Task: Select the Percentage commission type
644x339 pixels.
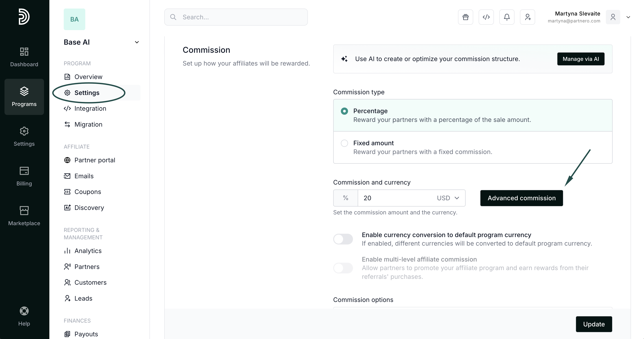Action: click(x=344, y=111)
